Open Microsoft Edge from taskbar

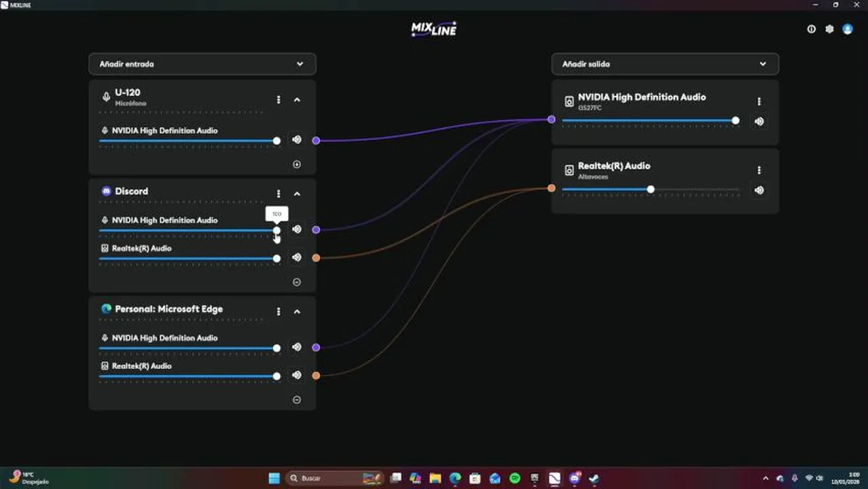click(455, 478)
